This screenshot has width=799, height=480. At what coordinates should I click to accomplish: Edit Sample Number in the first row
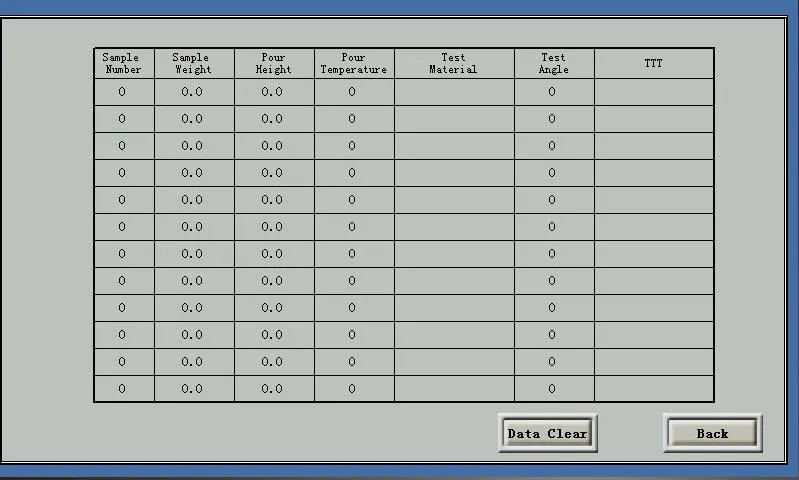tap(123, 92)
